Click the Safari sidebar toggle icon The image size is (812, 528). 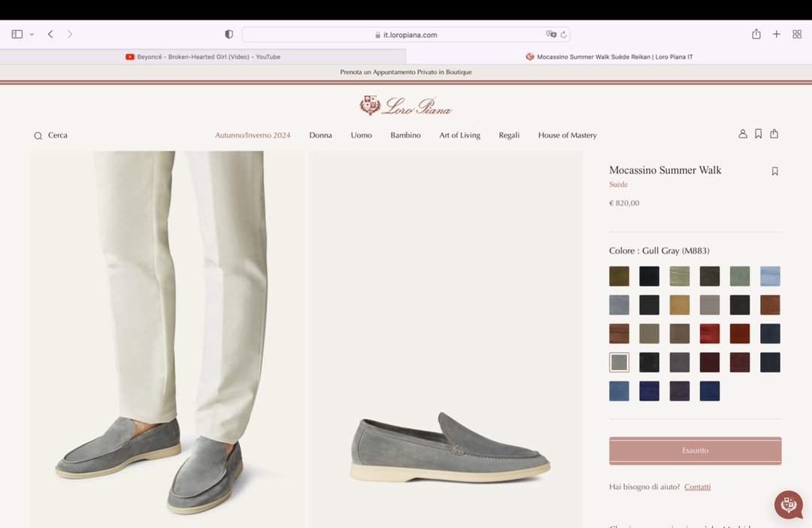[17, 35]
